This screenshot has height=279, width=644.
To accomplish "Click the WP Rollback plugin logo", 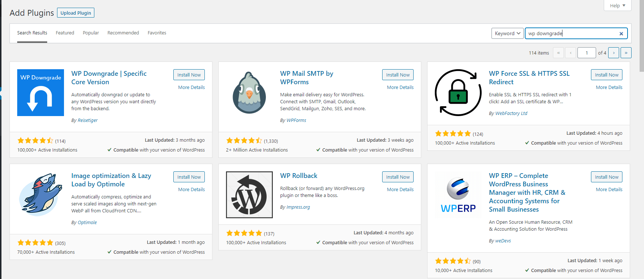I will tap(249, 195).
